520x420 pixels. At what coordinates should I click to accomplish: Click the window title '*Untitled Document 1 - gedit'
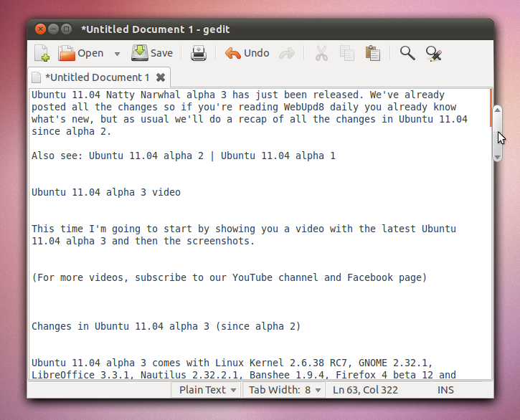coord(156,29)
